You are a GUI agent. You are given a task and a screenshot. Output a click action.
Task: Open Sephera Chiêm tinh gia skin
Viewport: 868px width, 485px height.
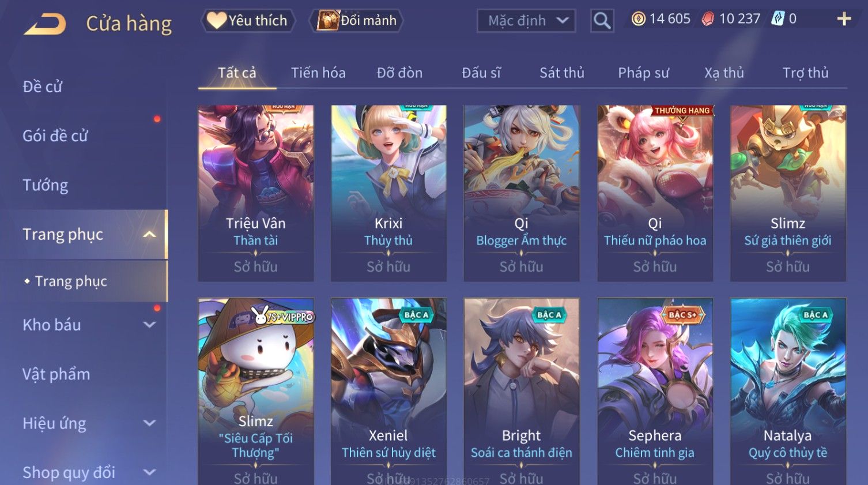pos(655,391)
